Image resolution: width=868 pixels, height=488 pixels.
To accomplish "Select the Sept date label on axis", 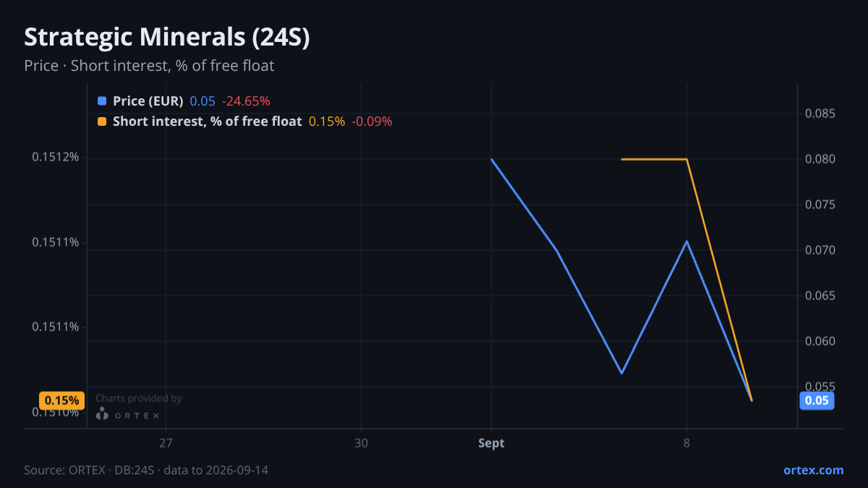I will point(491,443).
